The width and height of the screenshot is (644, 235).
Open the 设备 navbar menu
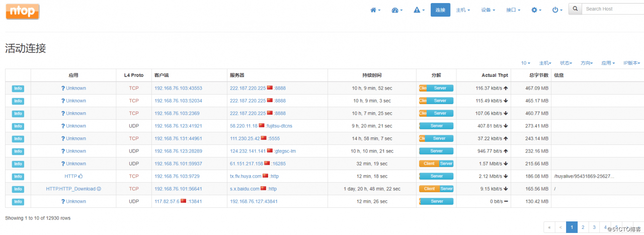pyautogui.click(x=488, y=10)
